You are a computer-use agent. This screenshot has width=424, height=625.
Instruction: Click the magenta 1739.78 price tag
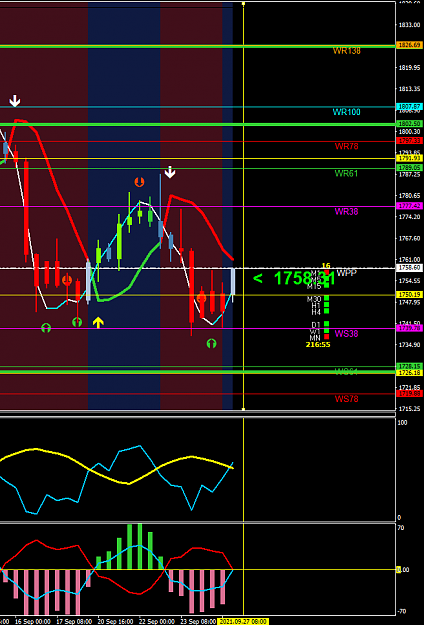(x=408, y=328)
